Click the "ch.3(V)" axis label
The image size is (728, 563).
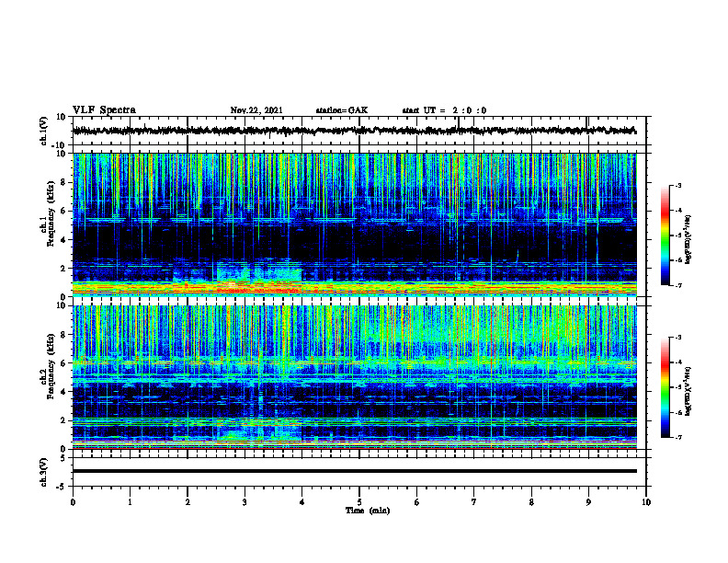click(44, 473)
